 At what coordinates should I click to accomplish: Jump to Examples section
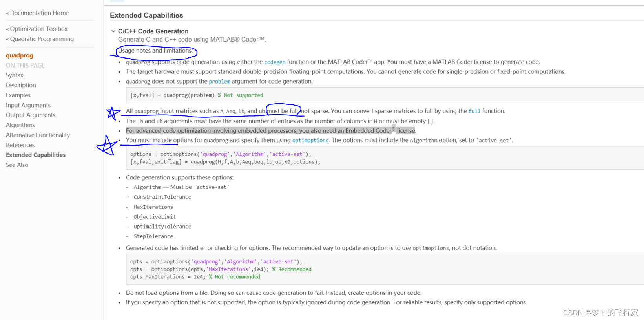[x=18, y=95]
